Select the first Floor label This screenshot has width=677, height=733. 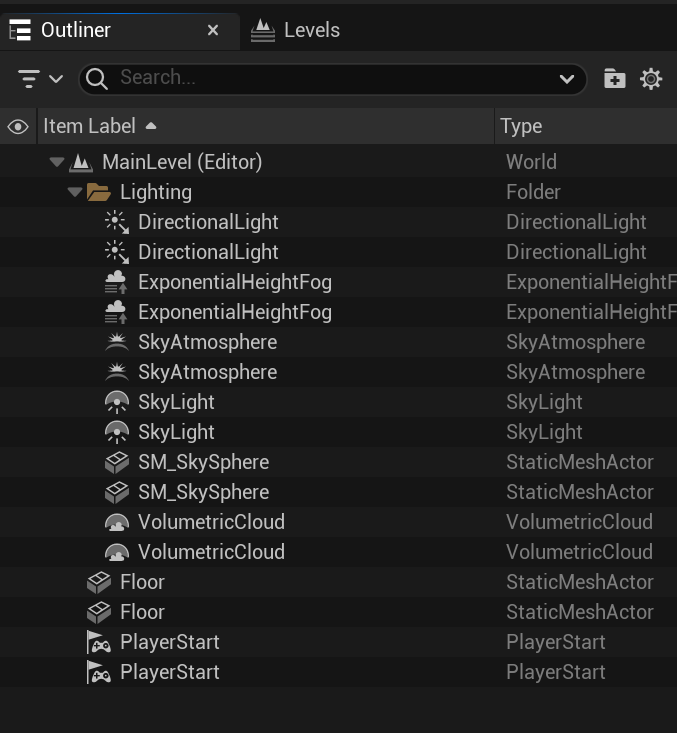point(142,582)
